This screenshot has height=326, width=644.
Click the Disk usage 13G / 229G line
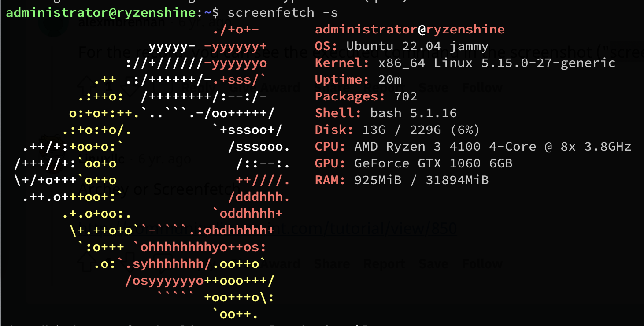pos(397,130)
